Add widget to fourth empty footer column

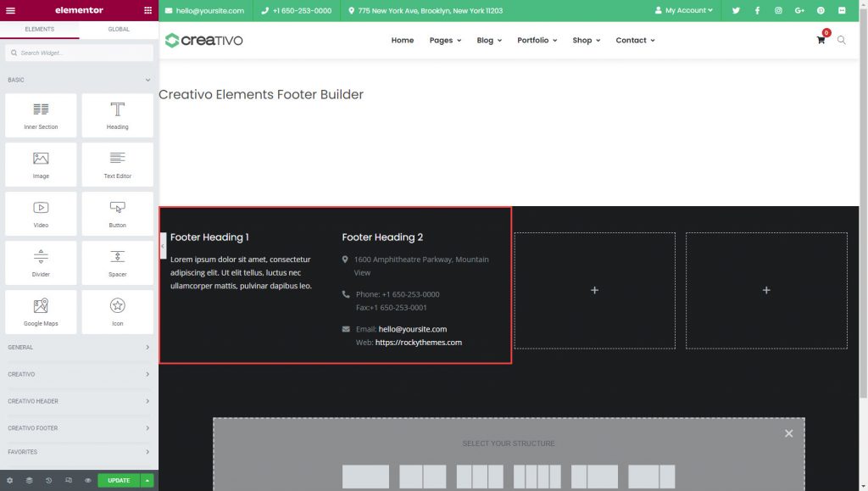coord(766,290)
